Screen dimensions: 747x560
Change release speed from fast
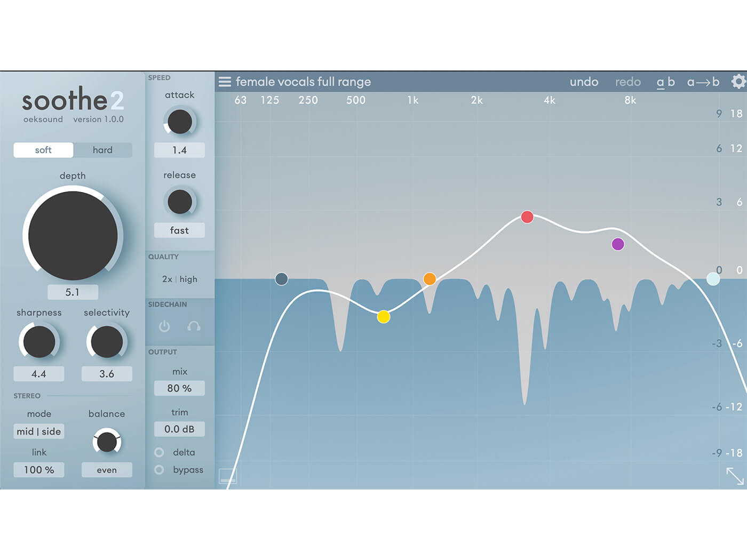click(179, 230)
